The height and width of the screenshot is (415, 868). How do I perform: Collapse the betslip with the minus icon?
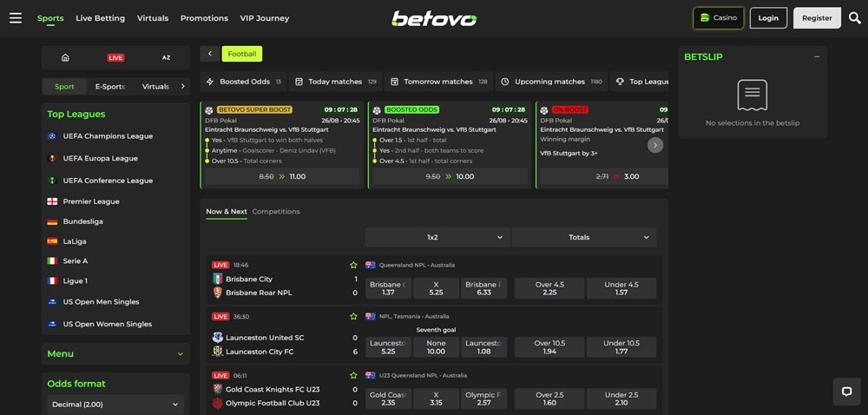click(817, 56)
